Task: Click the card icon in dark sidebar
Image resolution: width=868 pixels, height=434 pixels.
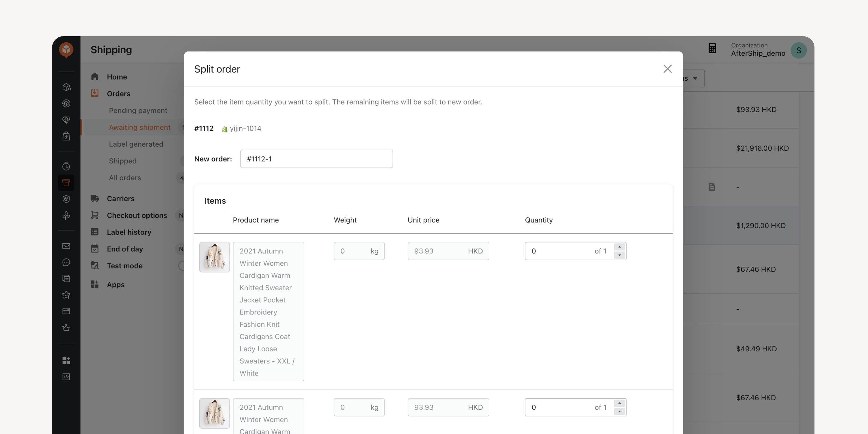Action: click(66, 311)
